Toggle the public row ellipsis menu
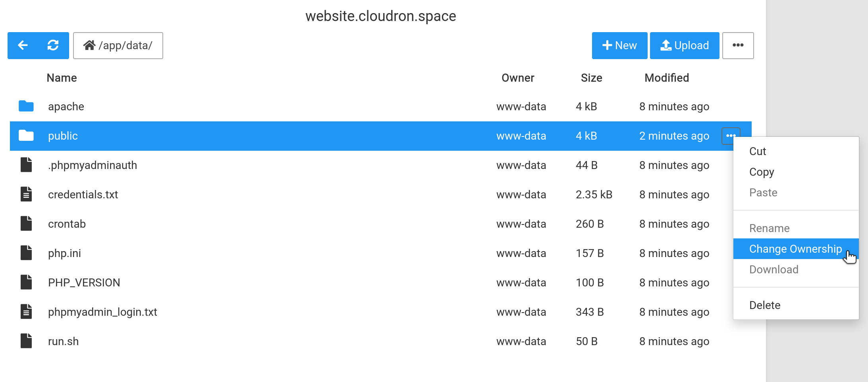The image size is (868, 382). pos(731,136)
